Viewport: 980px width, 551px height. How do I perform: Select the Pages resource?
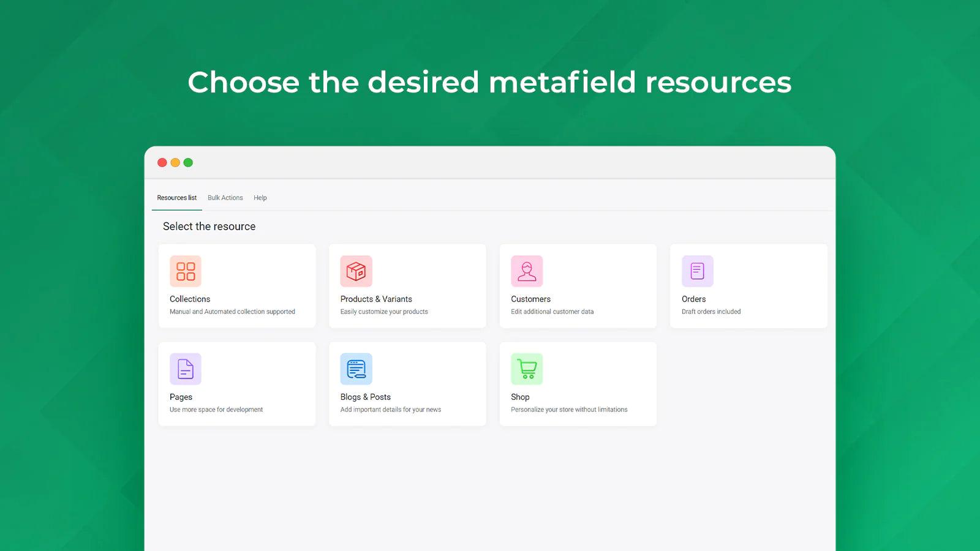236,383
